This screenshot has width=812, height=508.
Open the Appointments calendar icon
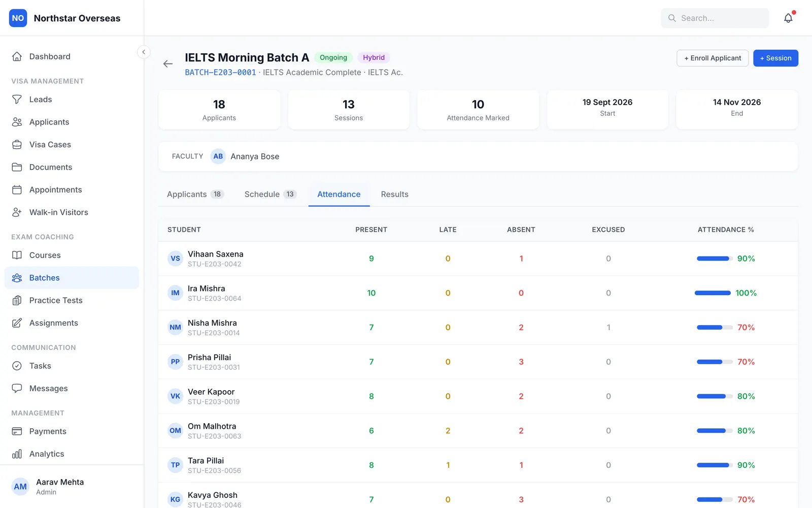click(x=17, y=190)
